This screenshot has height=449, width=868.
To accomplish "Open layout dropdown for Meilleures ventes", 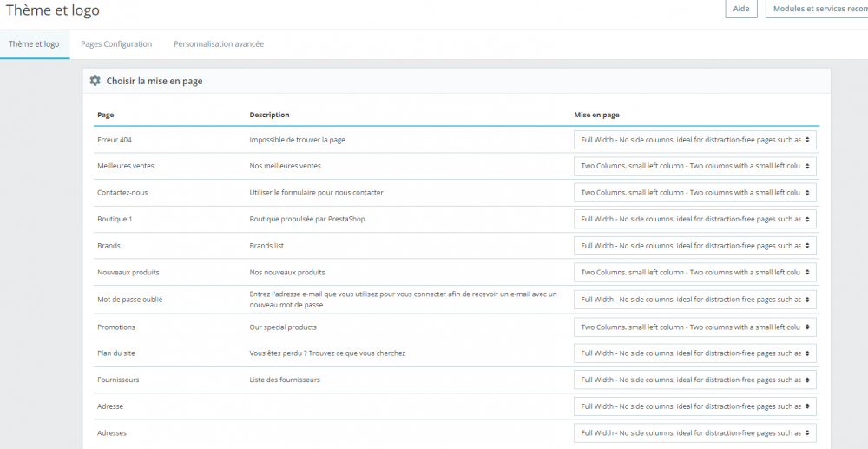I will click(x=695, y=166).
